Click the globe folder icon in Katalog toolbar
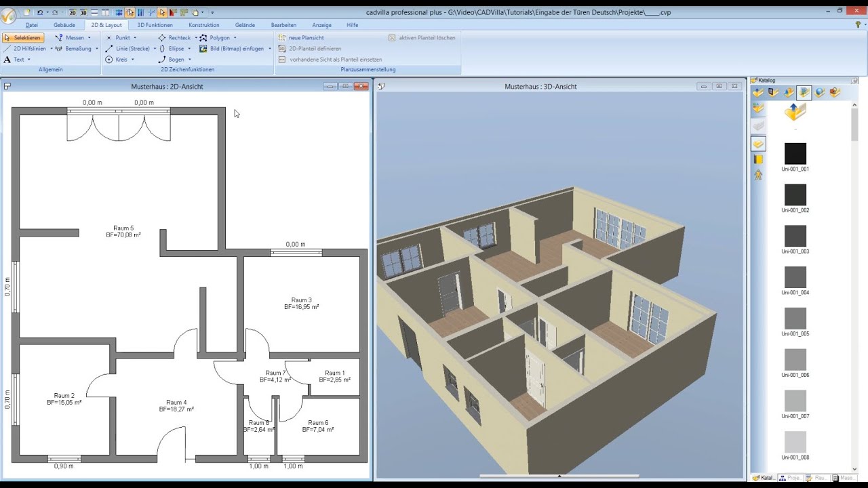The width and height of the screenshot is (868, 488). 820,93
